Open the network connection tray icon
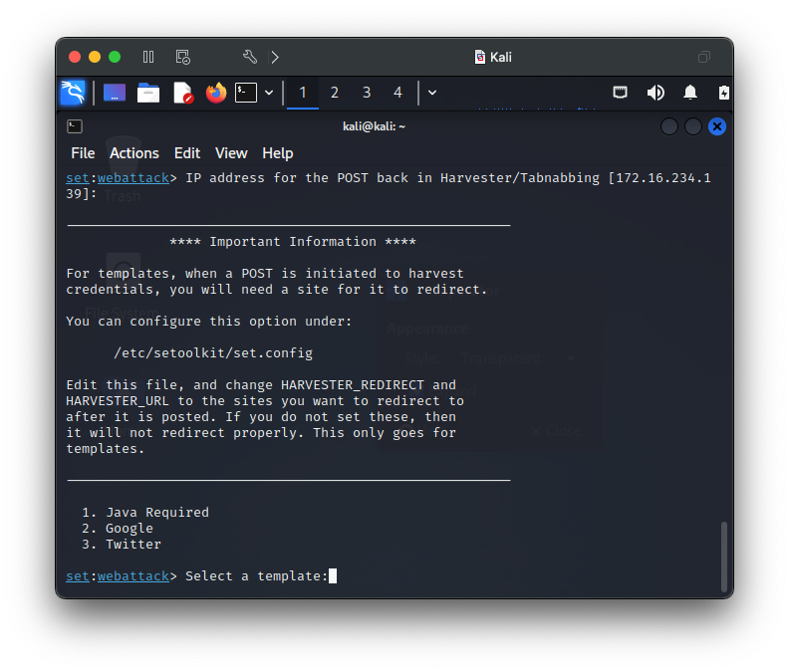 coord(620,93)
